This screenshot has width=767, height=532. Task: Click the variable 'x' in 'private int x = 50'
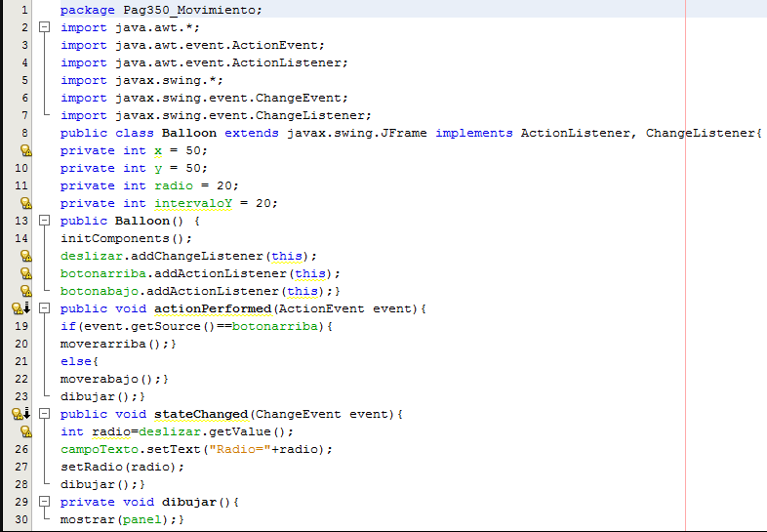[158, 150]
